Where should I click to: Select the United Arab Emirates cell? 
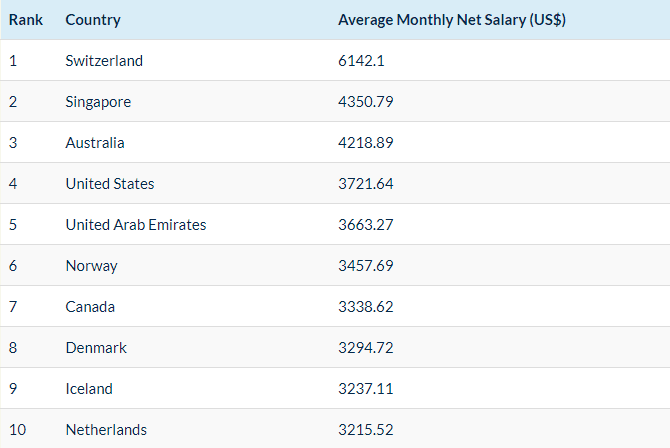(x=136, y=225)
